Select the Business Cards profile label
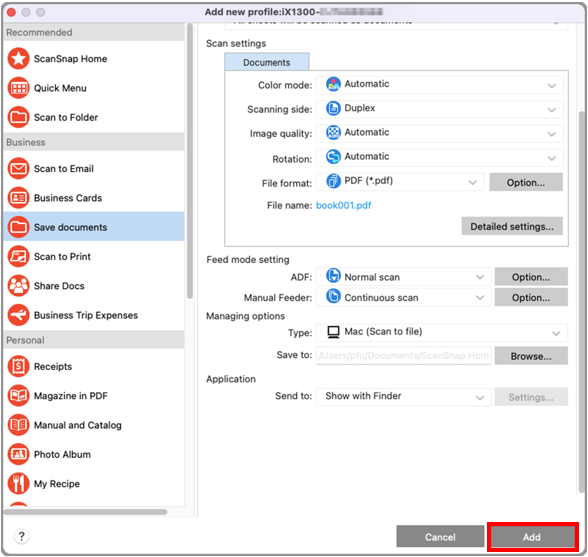 click(68, 198)
